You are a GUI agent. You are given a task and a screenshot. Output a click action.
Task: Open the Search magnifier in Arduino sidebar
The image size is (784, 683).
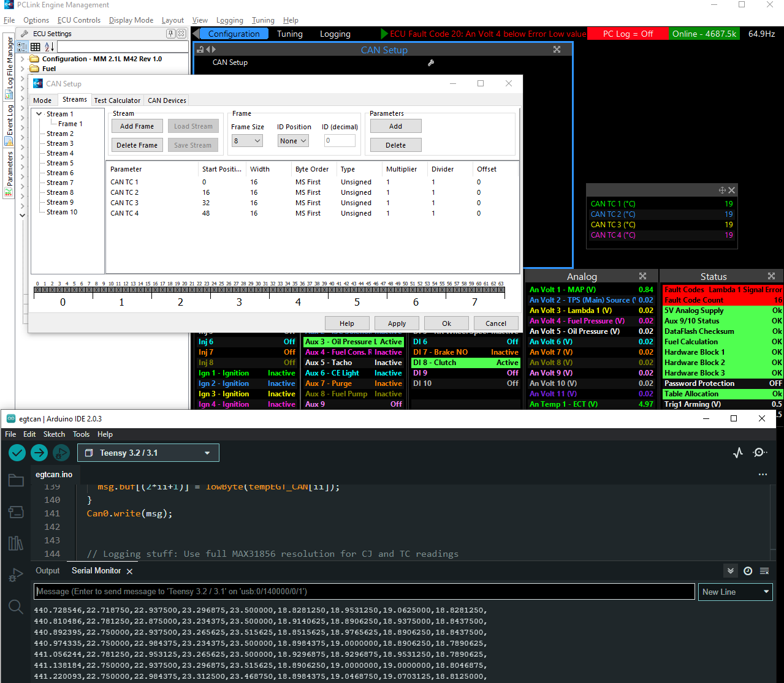tap(16, 607)
